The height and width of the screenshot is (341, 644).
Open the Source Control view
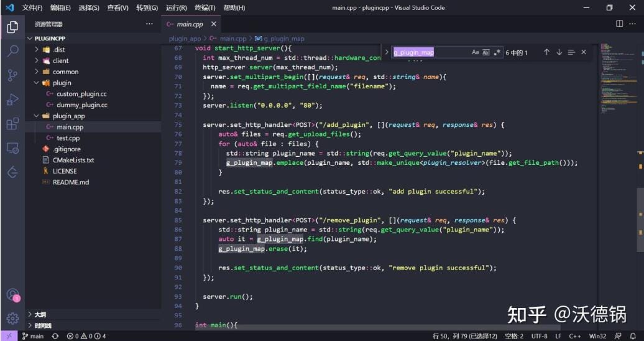(12, 75)
